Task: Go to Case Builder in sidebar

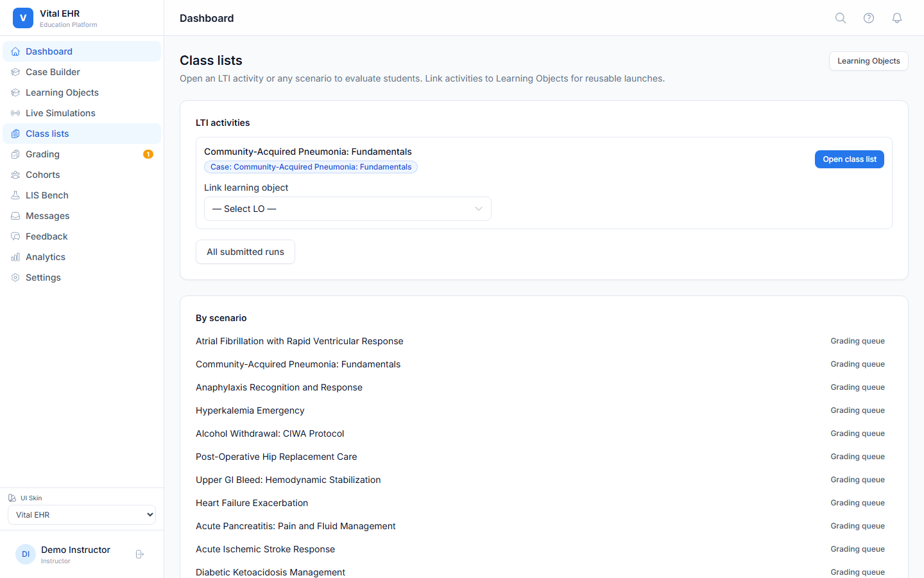Action: 81,72
